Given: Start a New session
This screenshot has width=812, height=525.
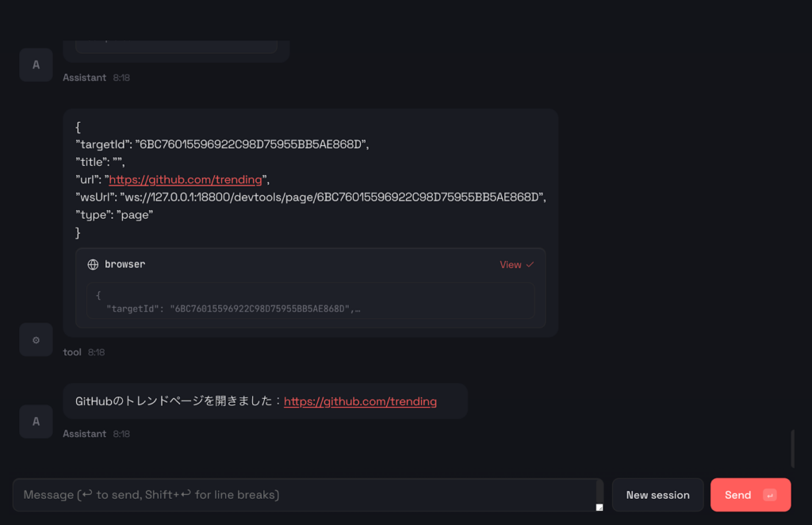Looking at the screenshot, I should [x=657, y=494].
